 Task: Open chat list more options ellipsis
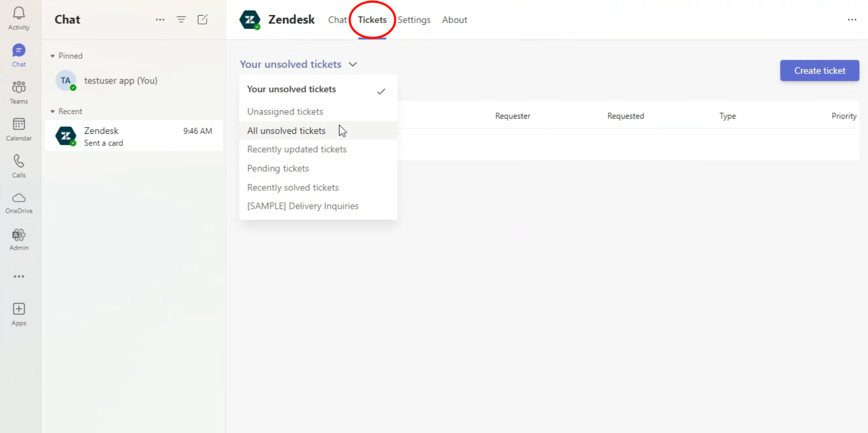[x=160, y=19]
